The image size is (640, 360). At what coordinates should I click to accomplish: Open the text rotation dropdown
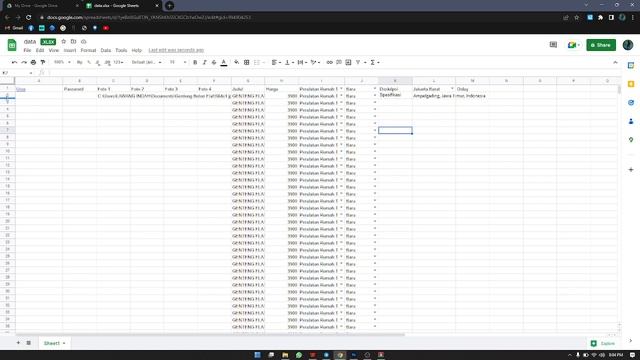click(315, 62)
